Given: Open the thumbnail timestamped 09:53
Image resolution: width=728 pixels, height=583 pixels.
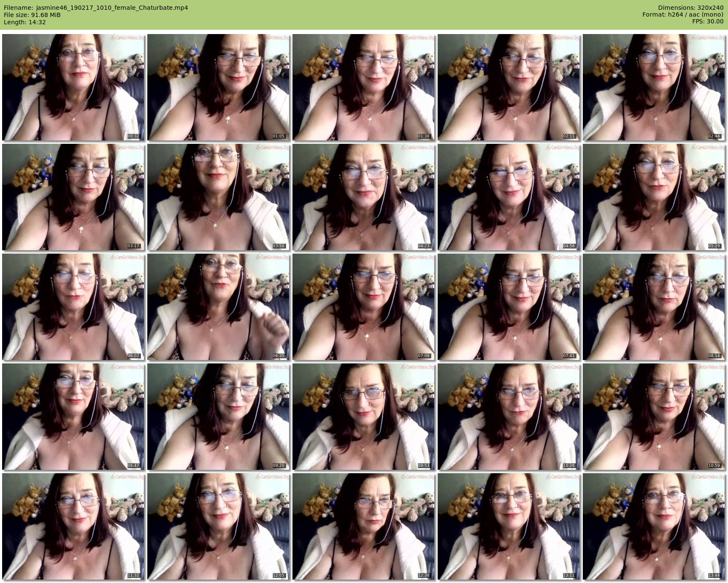Looking at the screenshot, I should pos(364,417).
